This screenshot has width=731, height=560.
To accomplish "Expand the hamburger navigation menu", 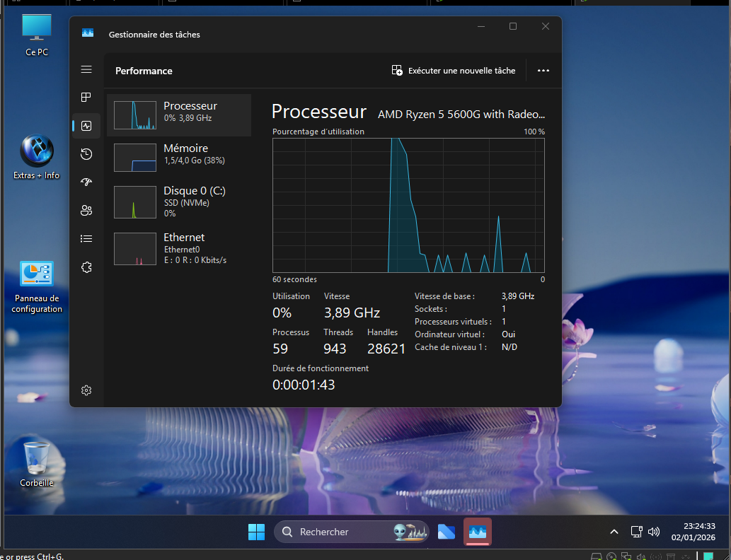I will pyautogui.click(x=86, y=69).
